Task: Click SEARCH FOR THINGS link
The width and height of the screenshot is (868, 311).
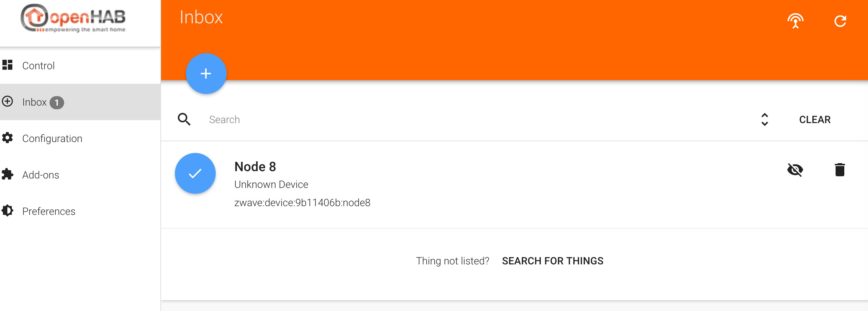Action: coord(552,261)
